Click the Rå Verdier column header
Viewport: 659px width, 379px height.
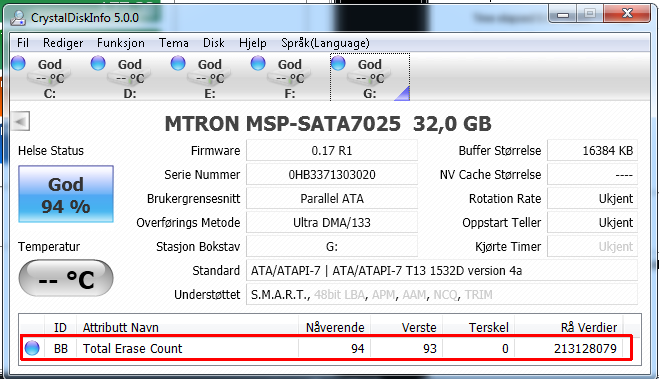569,327
